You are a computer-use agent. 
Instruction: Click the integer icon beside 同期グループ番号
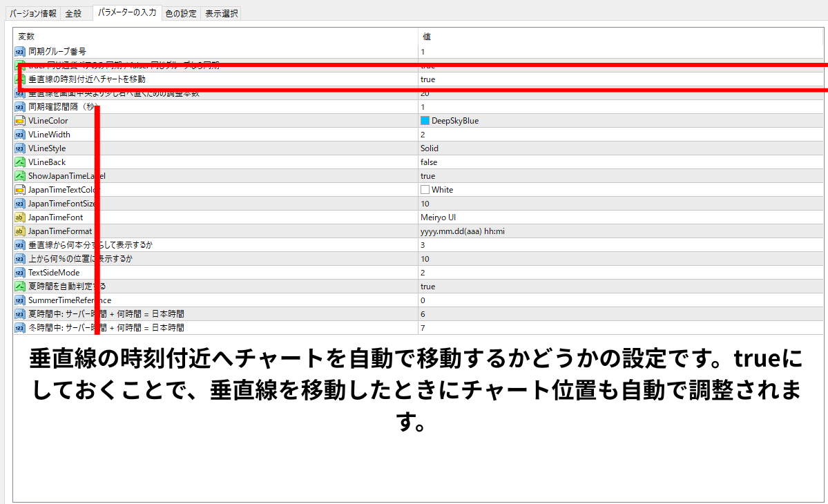point(20,52)
